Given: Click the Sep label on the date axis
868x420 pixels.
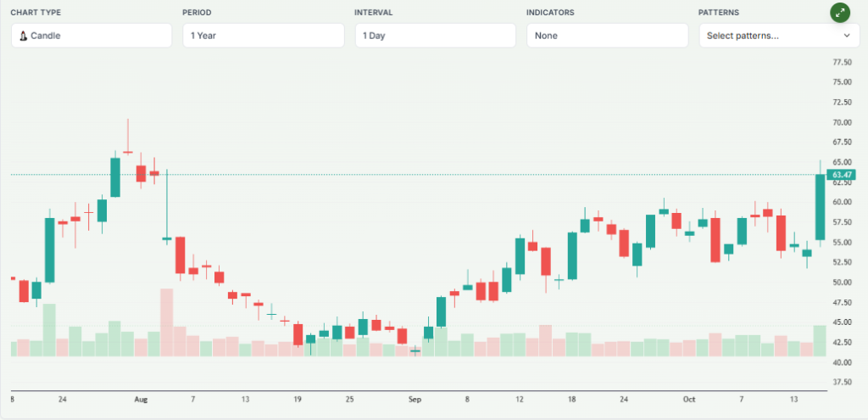Looking at the screenshot, I should [x=415, y=399].
